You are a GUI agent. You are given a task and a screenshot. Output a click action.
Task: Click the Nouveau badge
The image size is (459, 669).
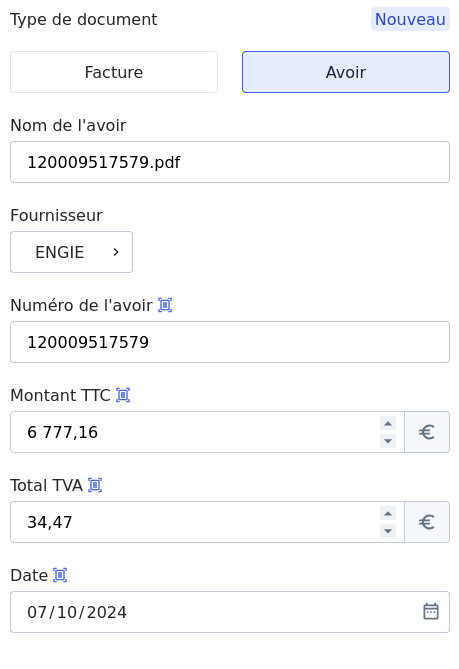coord(410,19)
